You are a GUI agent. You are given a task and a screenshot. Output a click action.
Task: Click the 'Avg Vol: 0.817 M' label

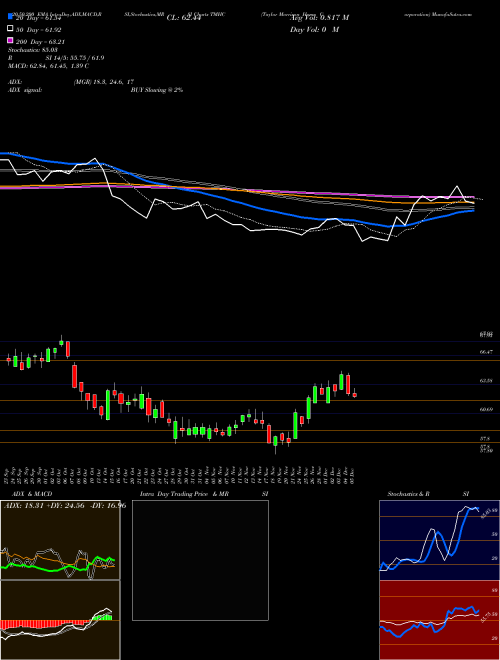point(319,18)
